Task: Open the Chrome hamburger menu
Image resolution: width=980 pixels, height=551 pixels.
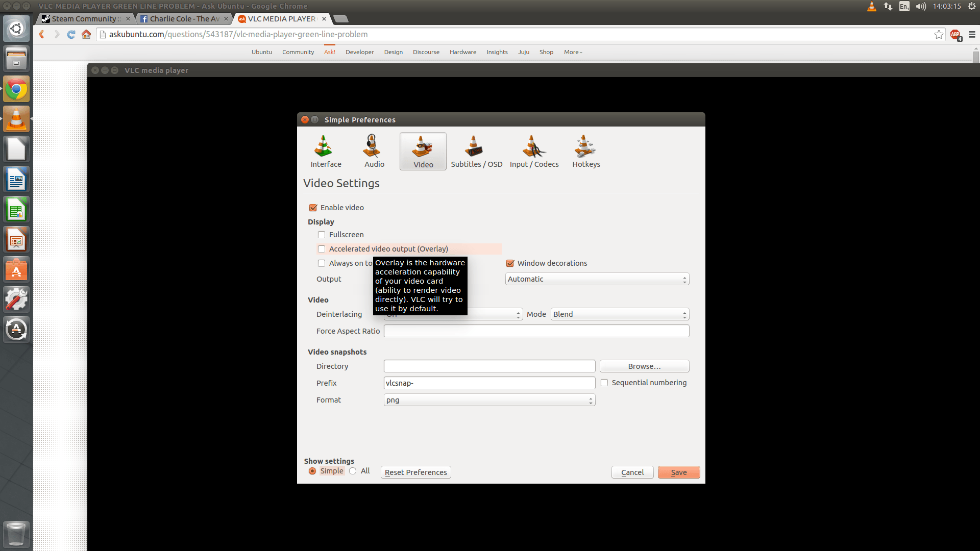Action: tap(972, 34)
